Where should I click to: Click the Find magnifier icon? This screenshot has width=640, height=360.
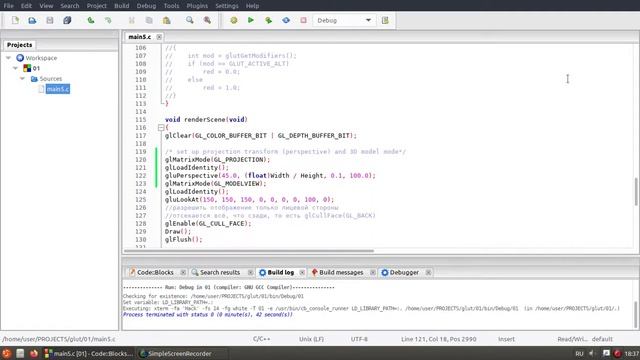pos(189,20)
